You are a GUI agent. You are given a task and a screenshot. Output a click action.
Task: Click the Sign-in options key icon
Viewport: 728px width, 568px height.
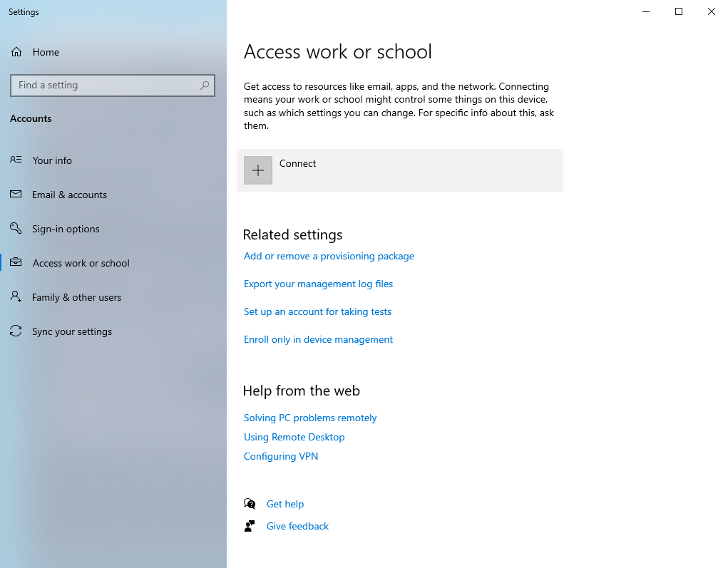coord(16,228)
